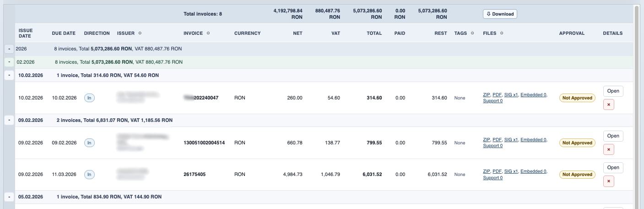Click the Tags column filter icon
The image size is (644, 209).
coord(472,33)
